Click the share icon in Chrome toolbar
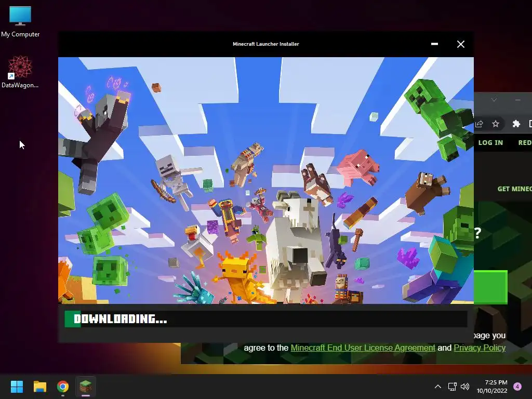Screen dimensions: 532x399 point(479,124)
